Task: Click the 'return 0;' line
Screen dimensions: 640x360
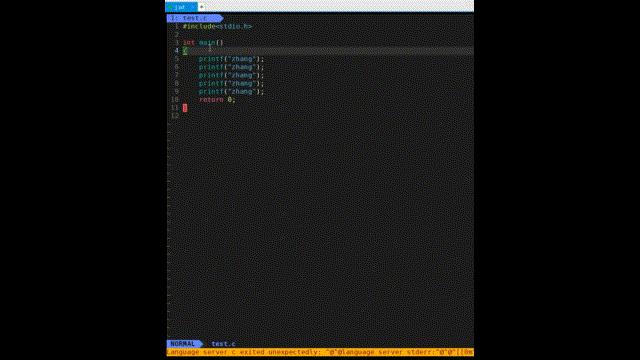Action: pyautogui.click(x=217, y=100)
